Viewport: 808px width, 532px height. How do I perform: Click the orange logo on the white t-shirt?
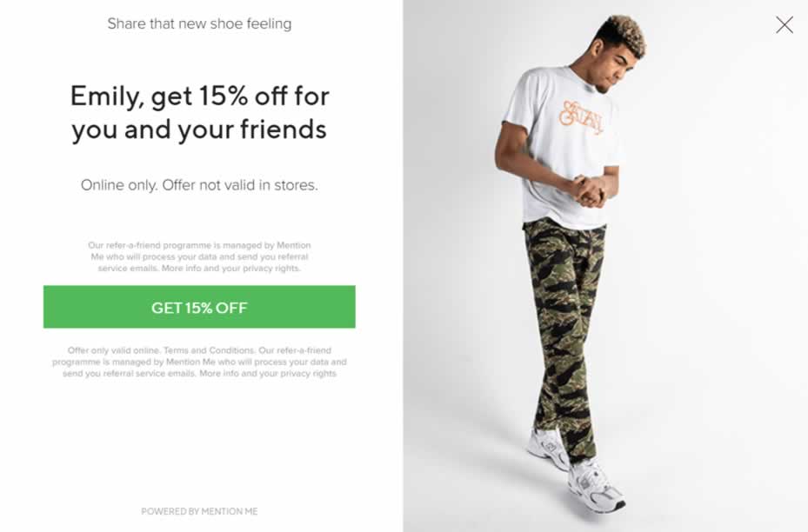tap(581, 118)
